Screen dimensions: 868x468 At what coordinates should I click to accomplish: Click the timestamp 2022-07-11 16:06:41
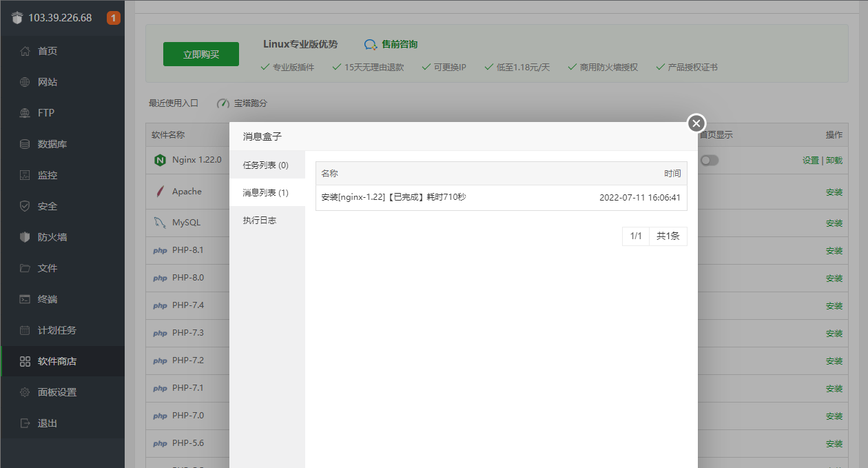[x=640, y=198]
